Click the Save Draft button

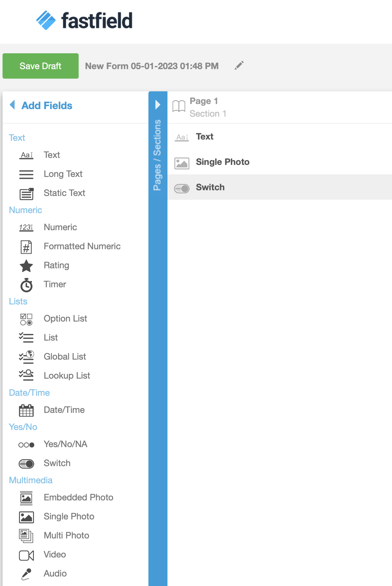(x=41, y=66)
